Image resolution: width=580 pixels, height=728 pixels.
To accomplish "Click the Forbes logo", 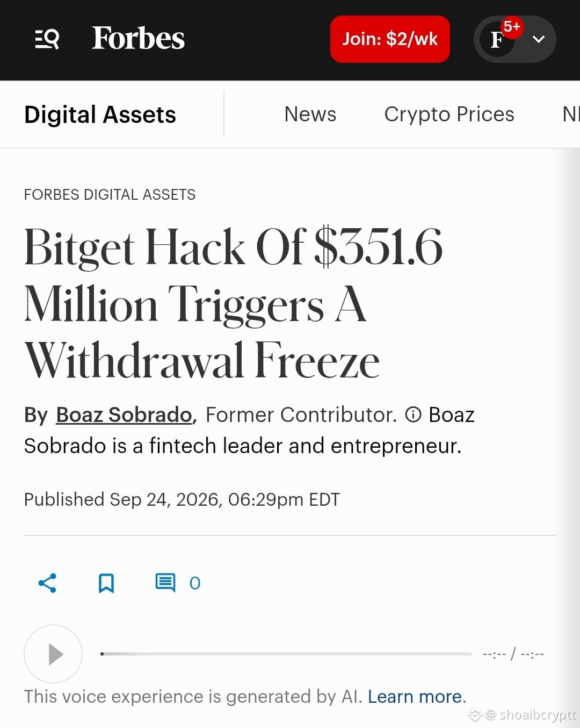I will [138, 39].
